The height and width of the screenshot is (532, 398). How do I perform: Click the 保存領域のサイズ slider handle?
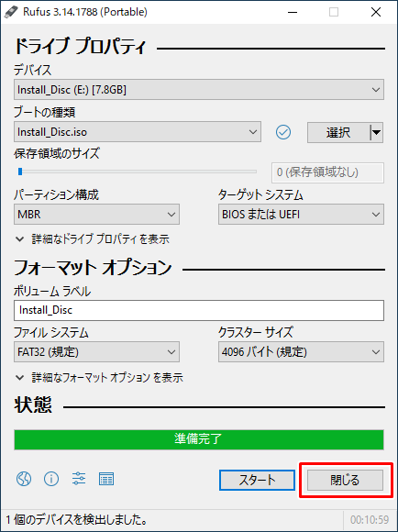tap(20, 172)
